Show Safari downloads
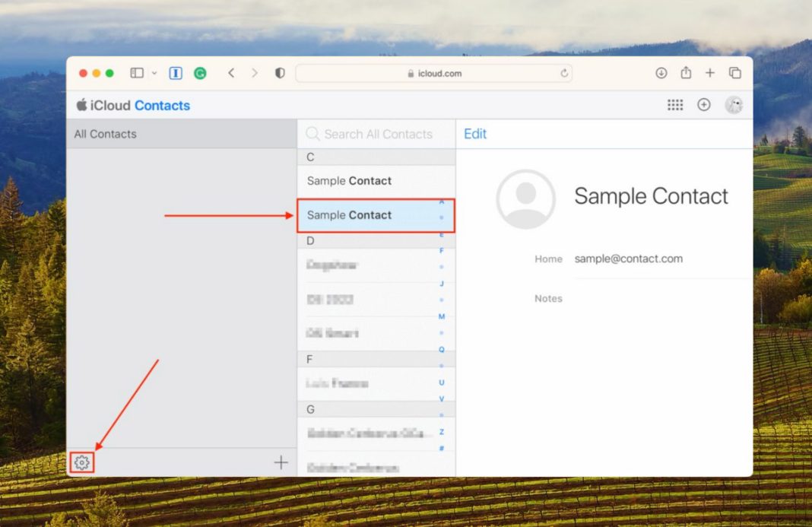The image size is (812, 527). point(661,73)
